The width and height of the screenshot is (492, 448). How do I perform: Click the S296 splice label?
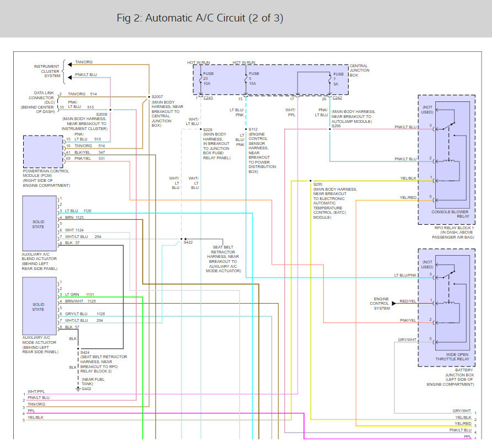[336, 126]
